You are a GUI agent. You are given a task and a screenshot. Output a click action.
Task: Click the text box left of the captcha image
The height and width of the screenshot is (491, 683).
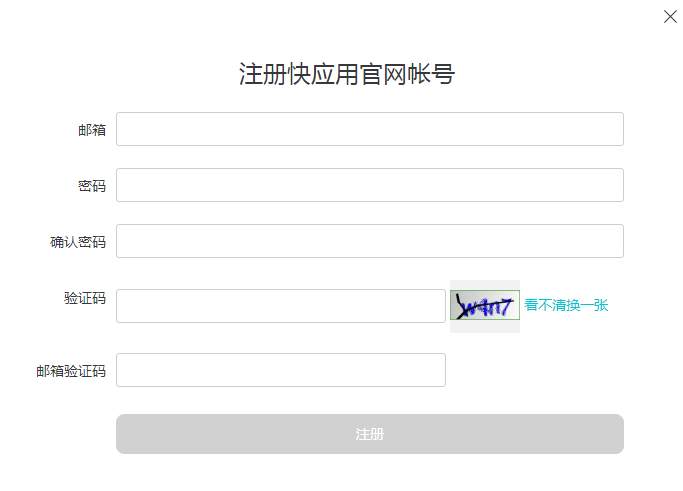click(x=281, y=306)
